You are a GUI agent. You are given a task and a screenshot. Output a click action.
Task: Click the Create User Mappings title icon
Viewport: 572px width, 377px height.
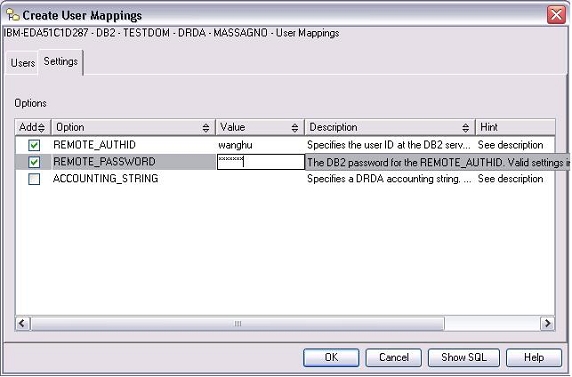[13, 15]
